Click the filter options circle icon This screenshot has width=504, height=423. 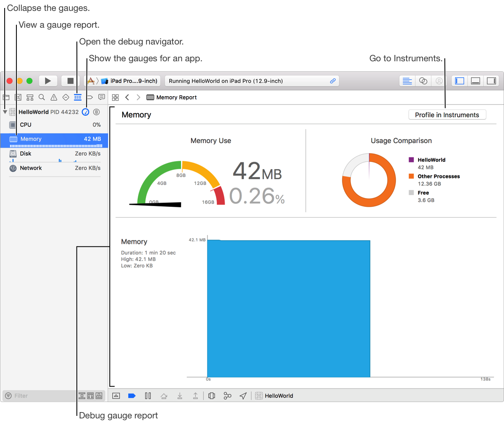(x=8, y=396)
